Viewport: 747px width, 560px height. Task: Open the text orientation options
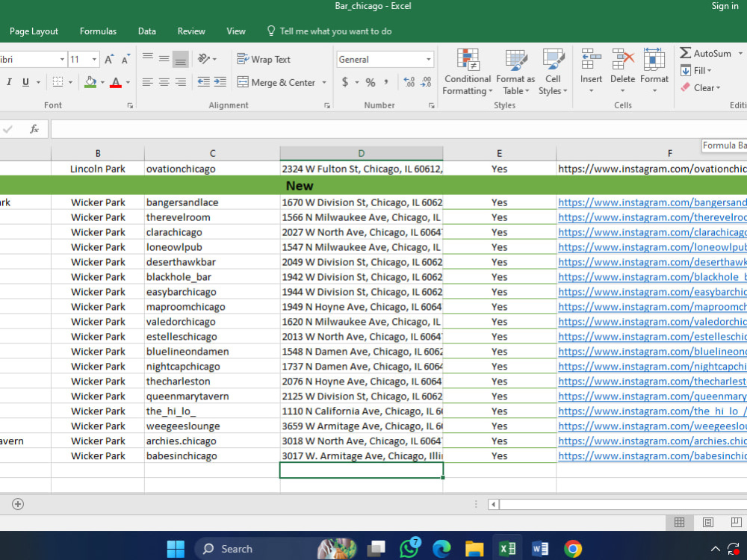pos(207,59)
